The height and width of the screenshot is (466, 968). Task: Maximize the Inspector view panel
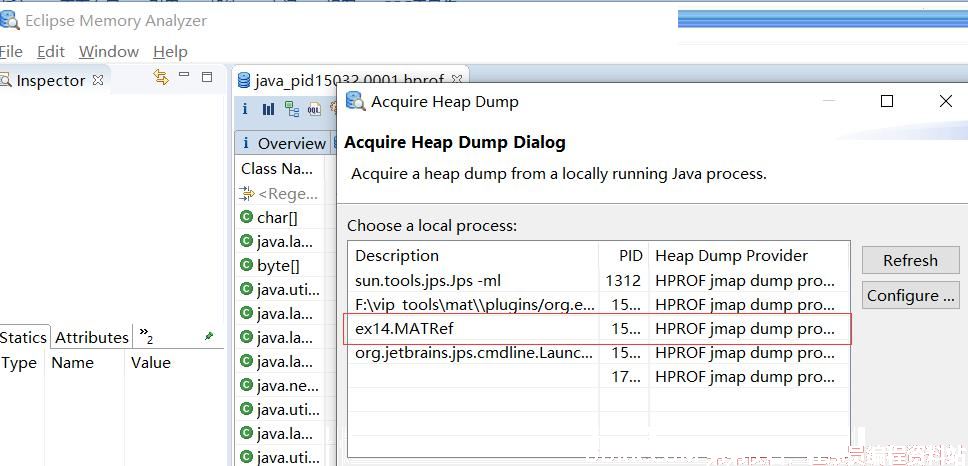(207, 77)
